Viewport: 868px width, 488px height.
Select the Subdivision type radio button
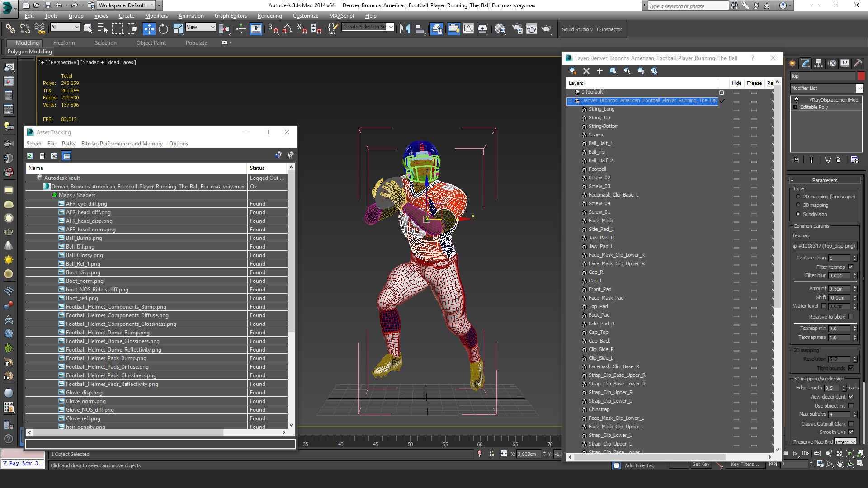point(798,214)
